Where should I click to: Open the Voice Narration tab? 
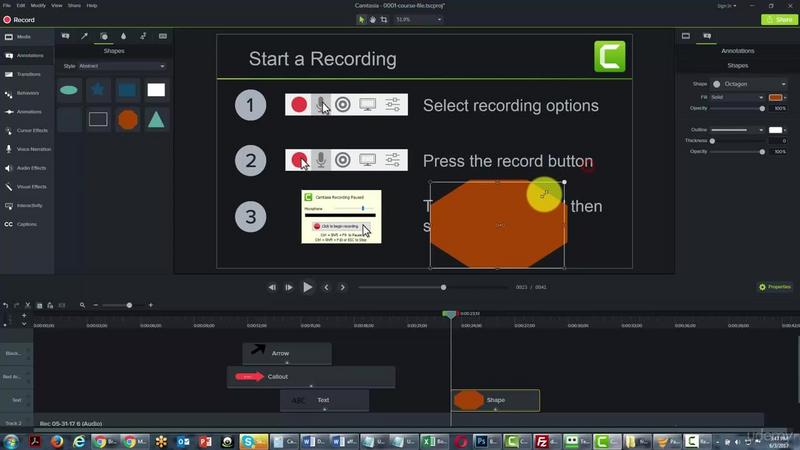pos(27,149)
